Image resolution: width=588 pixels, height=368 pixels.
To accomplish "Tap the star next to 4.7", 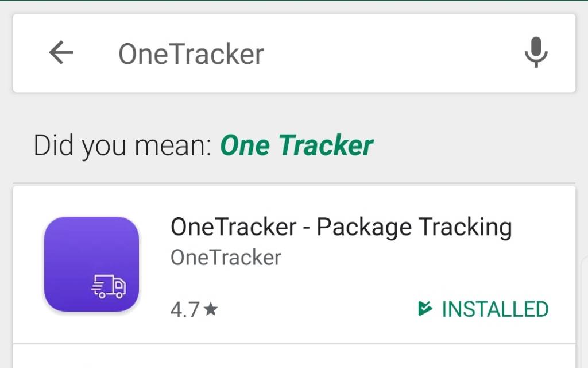I will tap(211, 310).
